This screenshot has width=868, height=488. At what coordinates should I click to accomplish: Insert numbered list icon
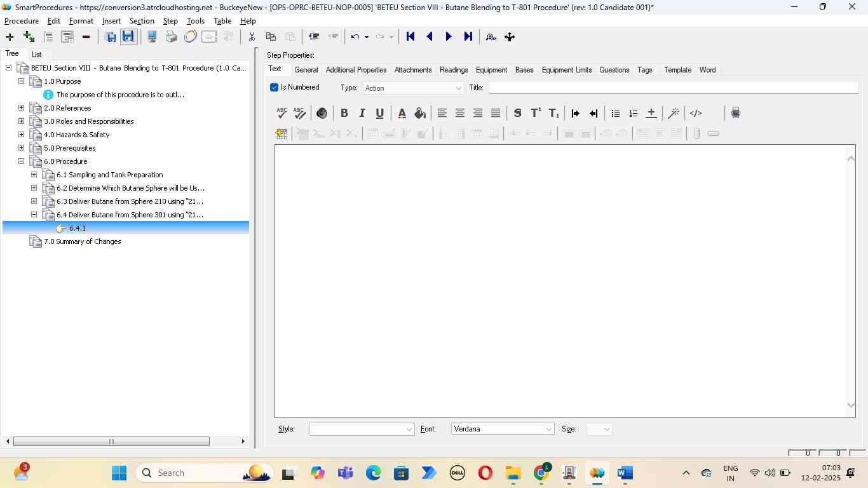click(x=633, y=113)
